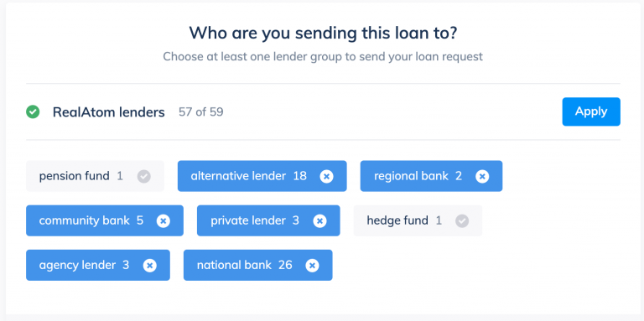Click community bank 5 chip label
644x321 pixels.
91,220
